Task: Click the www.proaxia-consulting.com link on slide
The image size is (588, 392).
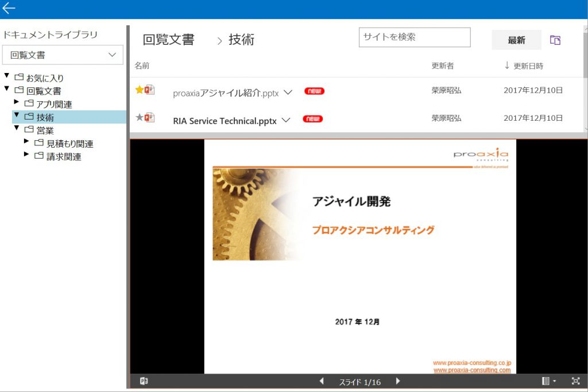Action: point(472,370)
